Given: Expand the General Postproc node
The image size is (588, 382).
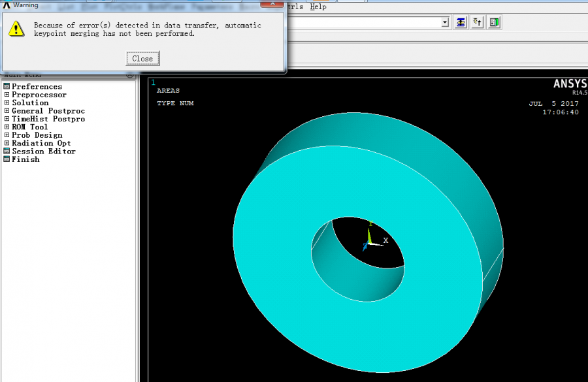Looking at the screenshot, I should click(x=7, y=111).
